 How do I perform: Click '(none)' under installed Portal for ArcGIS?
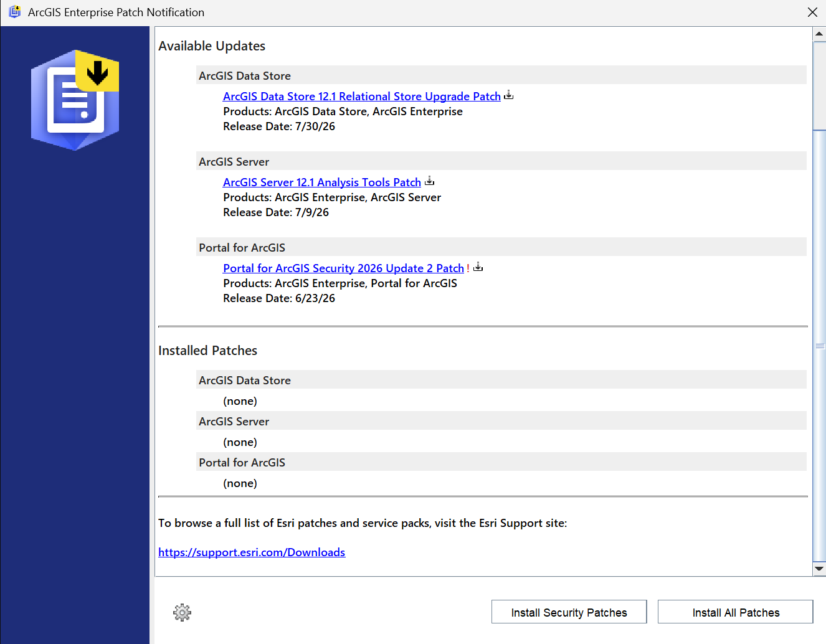[240, 483]
